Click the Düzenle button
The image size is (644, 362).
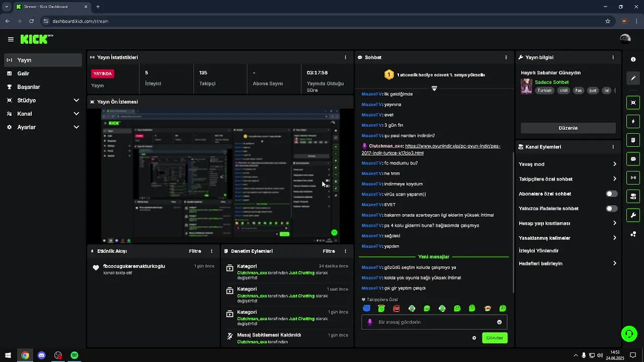568,128
